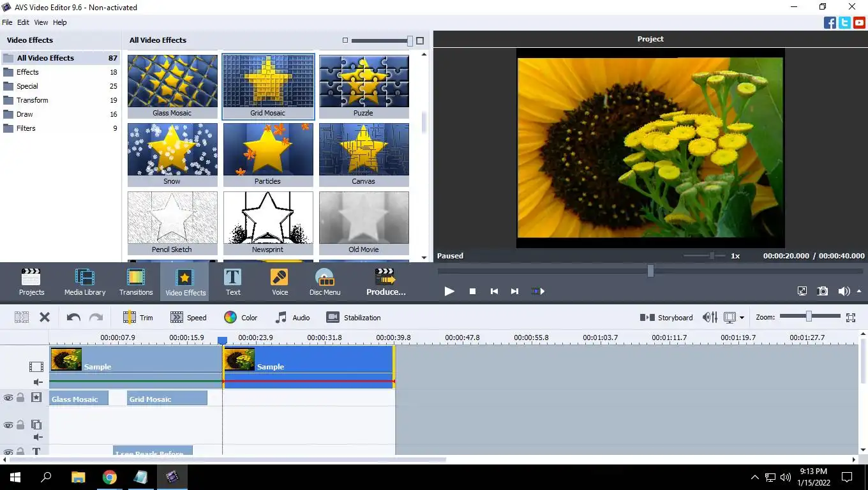Toggle visibility of the video effects track

click(8, 397)
